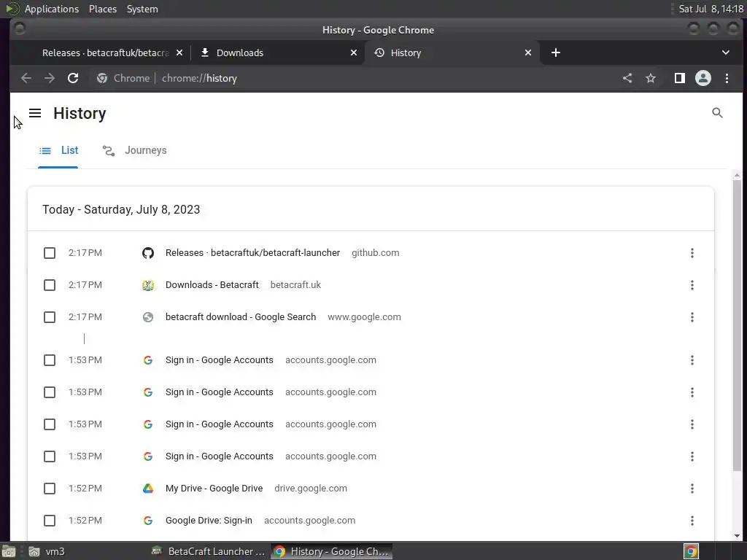Click the Betacraft favicon in history list

coord(148,285)
